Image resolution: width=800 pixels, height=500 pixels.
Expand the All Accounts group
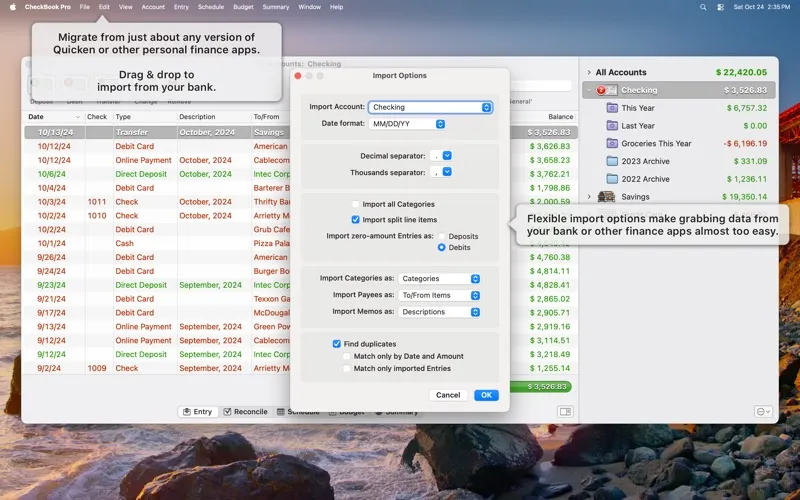pos(589,72)
